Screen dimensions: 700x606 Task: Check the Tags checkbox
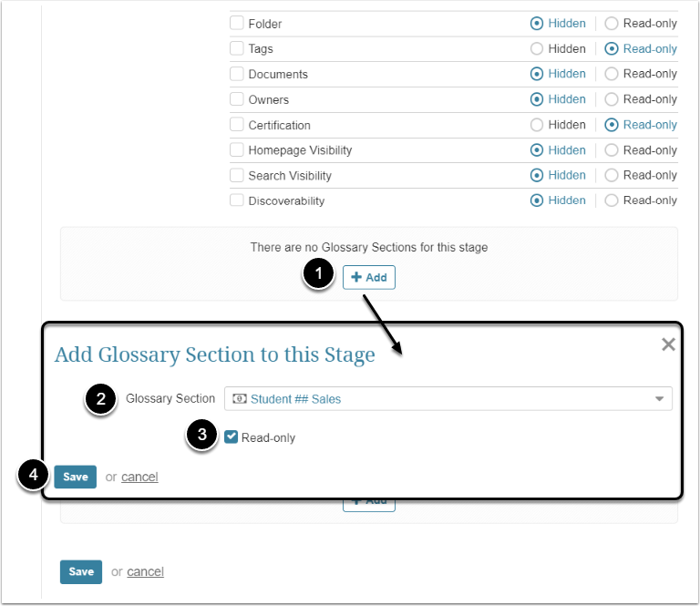pyautogui.click(x=237, y=49)
